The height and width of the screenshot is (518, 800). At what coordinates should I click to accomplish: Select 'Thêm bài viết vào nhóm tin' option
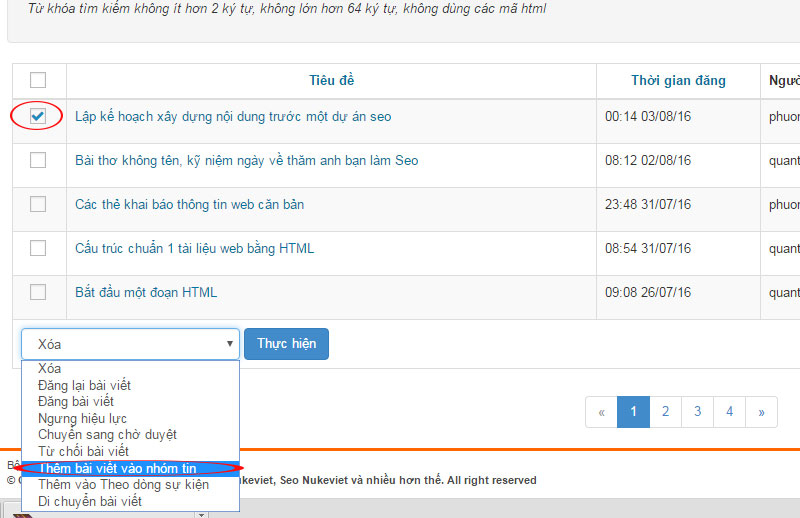tap(130, 468)
